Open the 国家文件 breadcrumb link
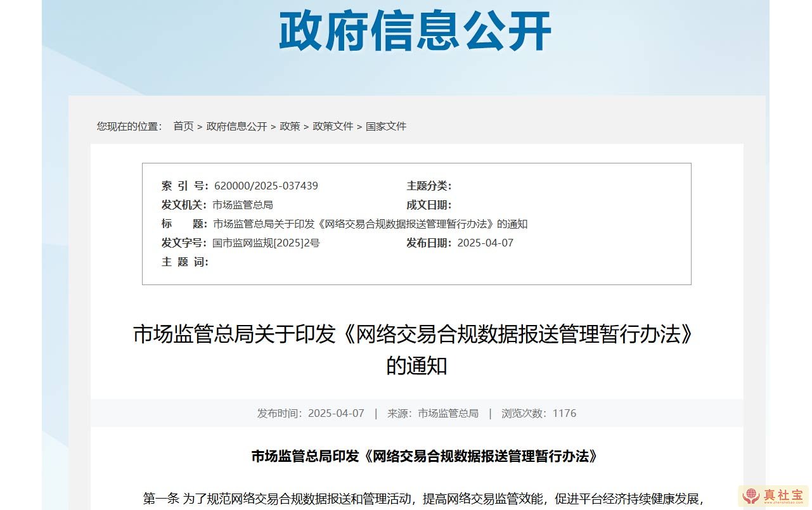 386,126
